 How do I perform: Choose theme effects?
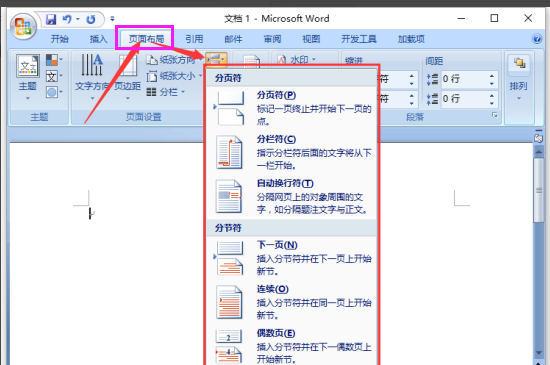point(54,93)
